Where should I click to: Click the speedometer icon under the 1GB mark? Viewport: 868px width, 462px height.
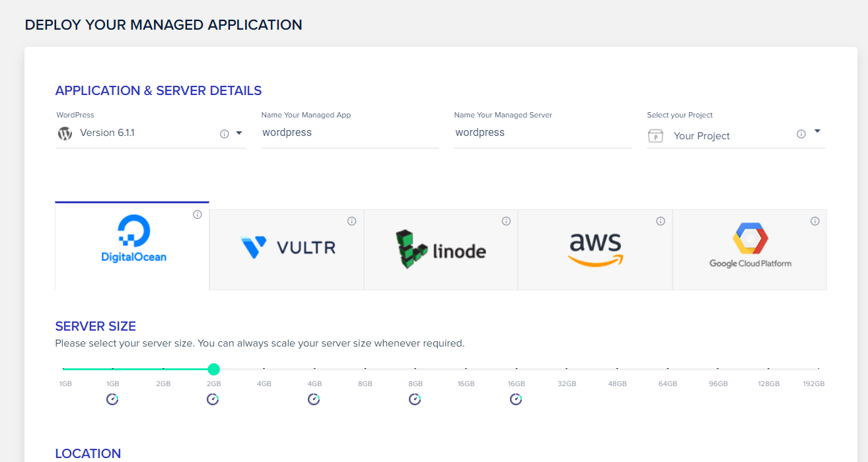(112, 399)
